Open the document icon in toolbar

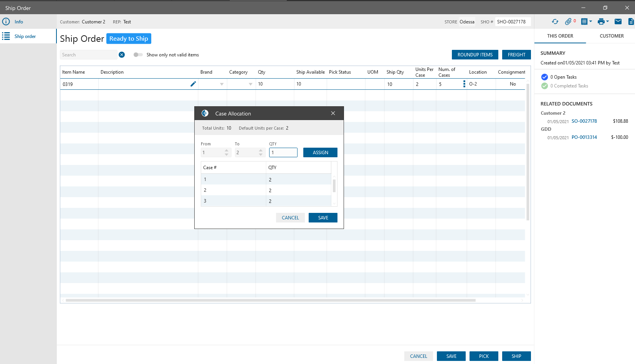tap(631, 21)
